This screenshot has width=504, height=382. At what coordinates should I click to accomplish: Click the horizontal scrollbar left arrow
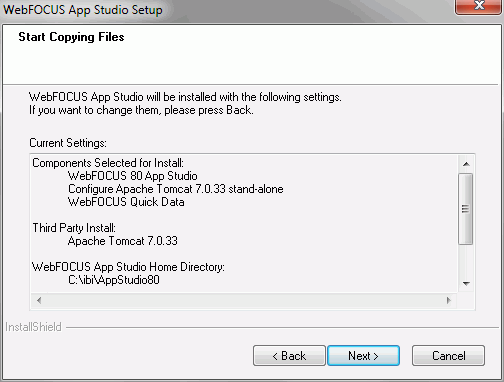[39, 300]
